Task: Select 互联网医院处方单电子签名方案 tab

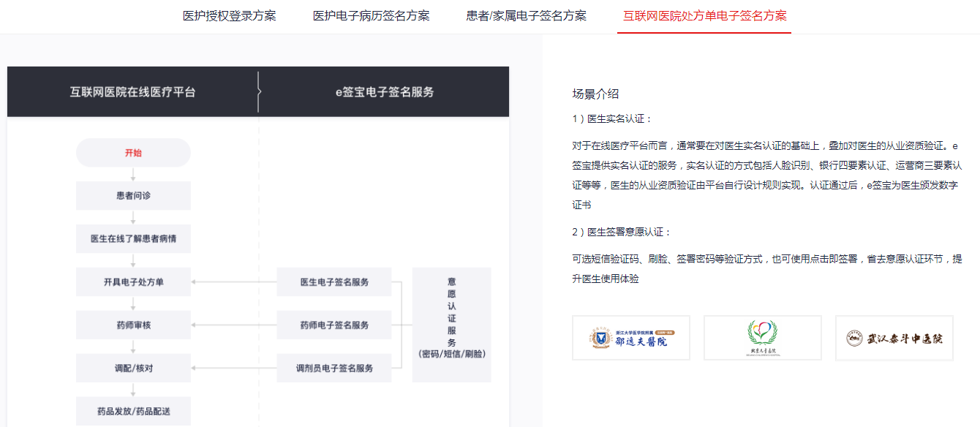Action: pos(704,15)
